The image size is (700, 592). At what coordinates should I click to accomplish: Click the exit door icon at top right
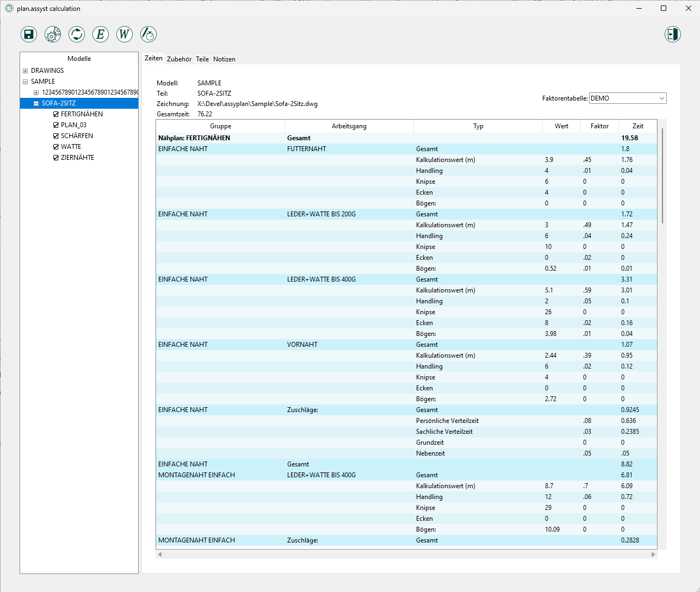672,34
